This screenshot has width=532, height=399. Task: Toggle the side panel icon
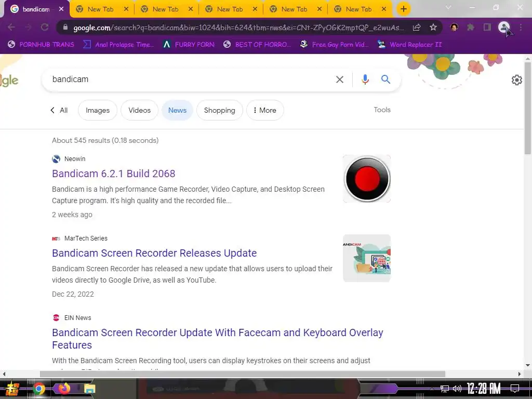487,27
